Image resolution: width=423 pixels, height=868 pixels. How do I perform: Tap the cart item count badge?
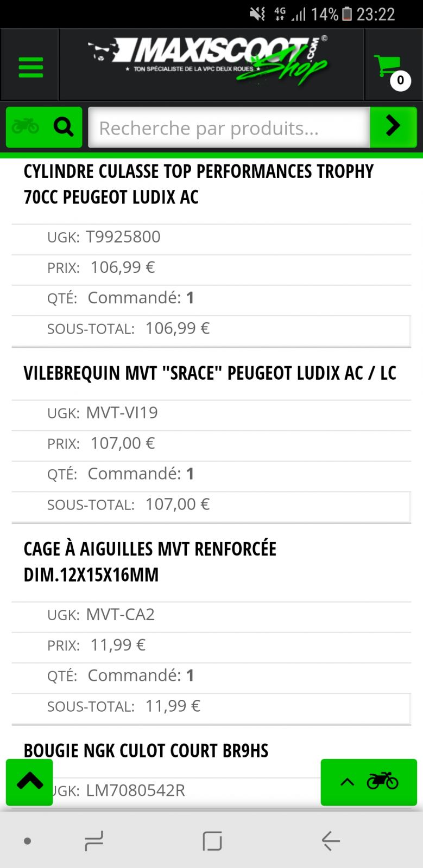(400, 80)
